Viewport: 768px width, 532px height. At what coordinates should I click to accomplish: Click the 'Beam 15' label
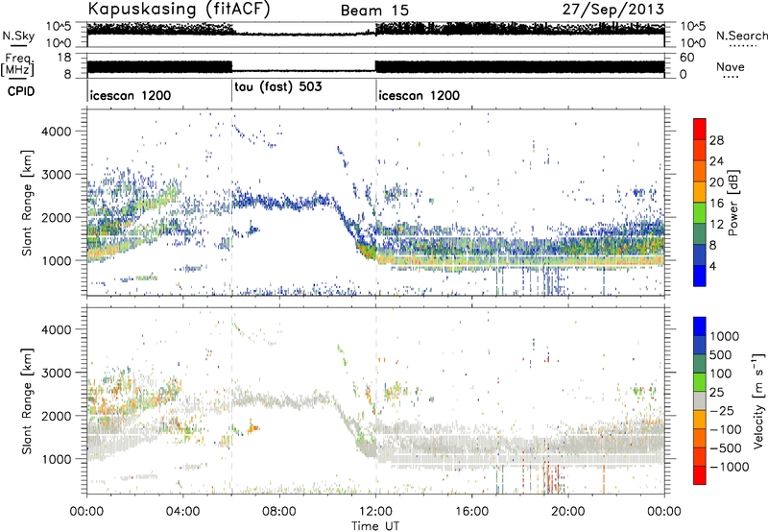(374, 11)
